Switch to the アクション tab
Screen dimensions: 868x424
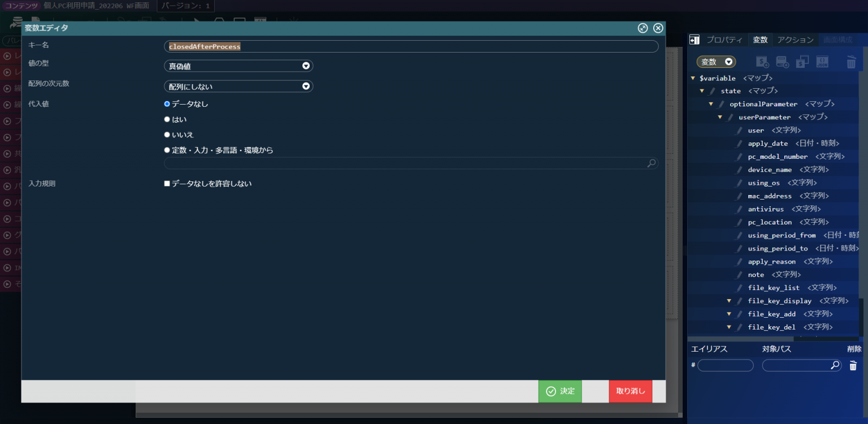pos(795,40)
